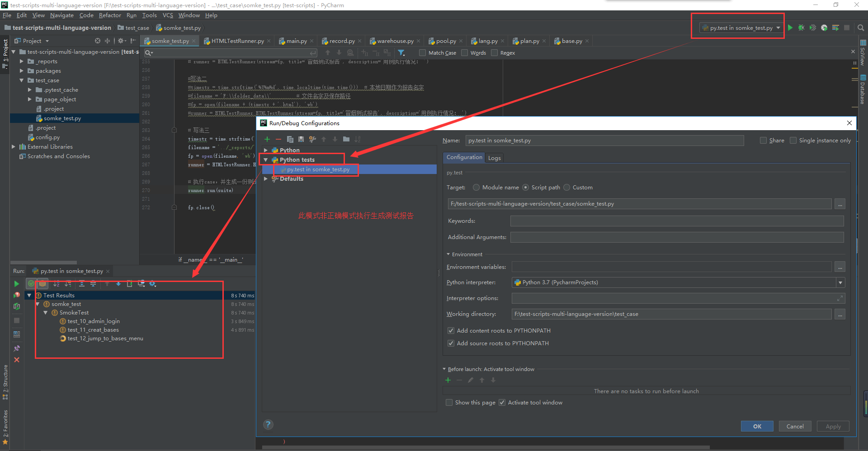Rerun tests with green play in Run panel
The height and width of the screenshot is (451, 868).
point(17,284)
